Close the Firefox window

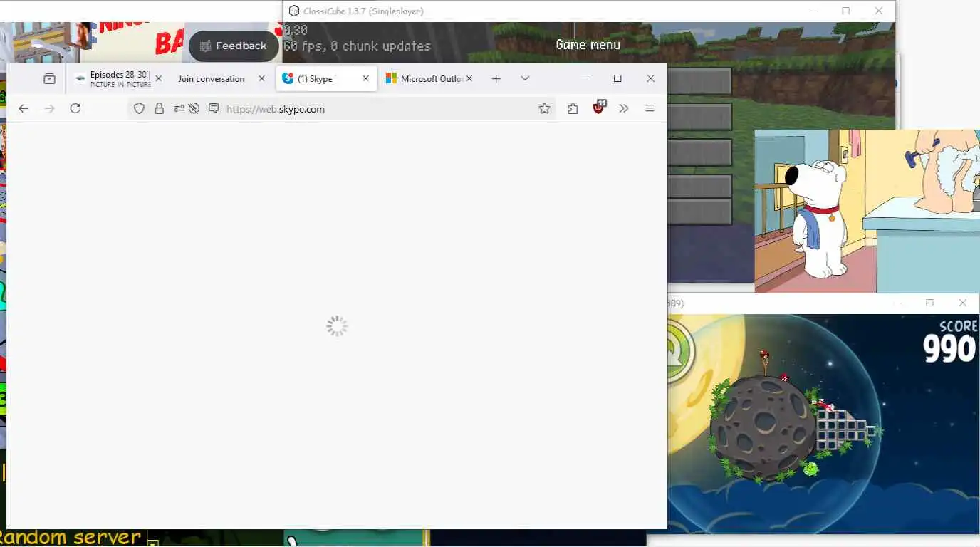(650, 78)
